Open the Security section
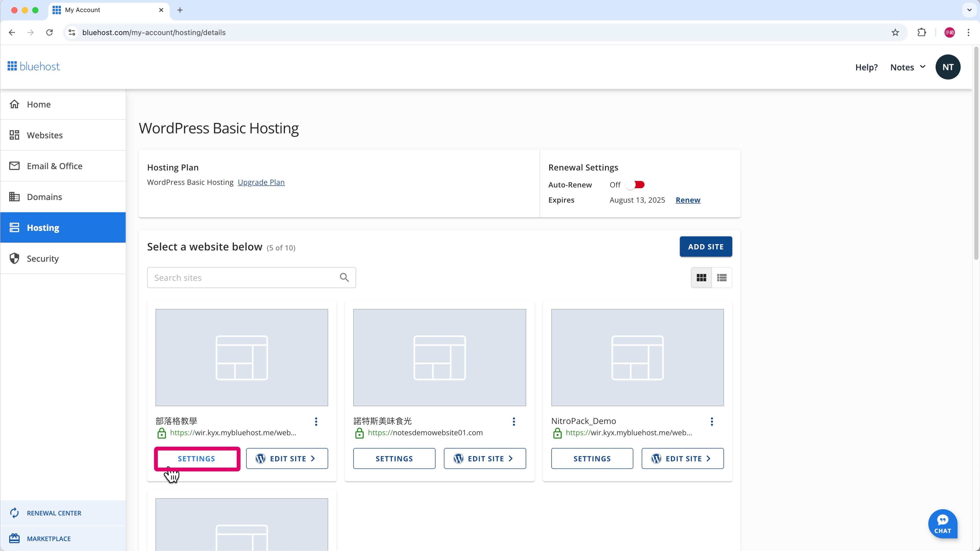Viewport: 980px width, 551px height. pos(42,258)
